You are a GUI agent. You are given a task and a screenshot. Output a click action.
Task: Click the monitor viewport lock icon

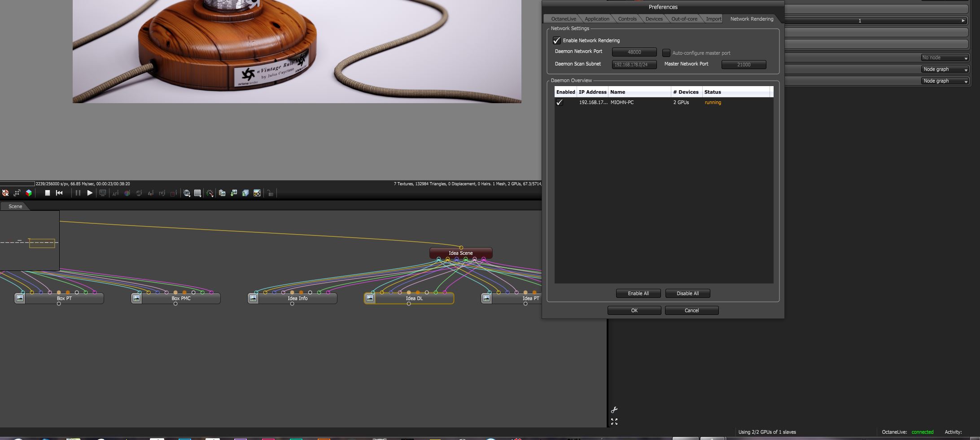click(x=103, y=193)
